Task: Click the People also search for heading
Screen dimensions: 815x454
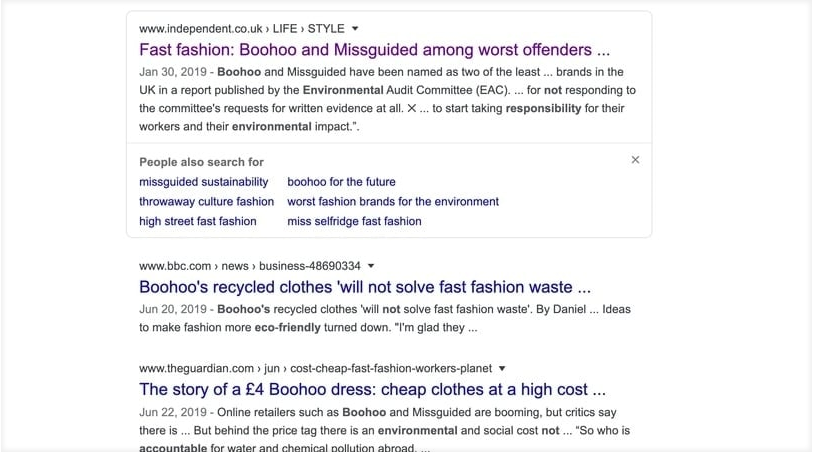Action: 201,162
